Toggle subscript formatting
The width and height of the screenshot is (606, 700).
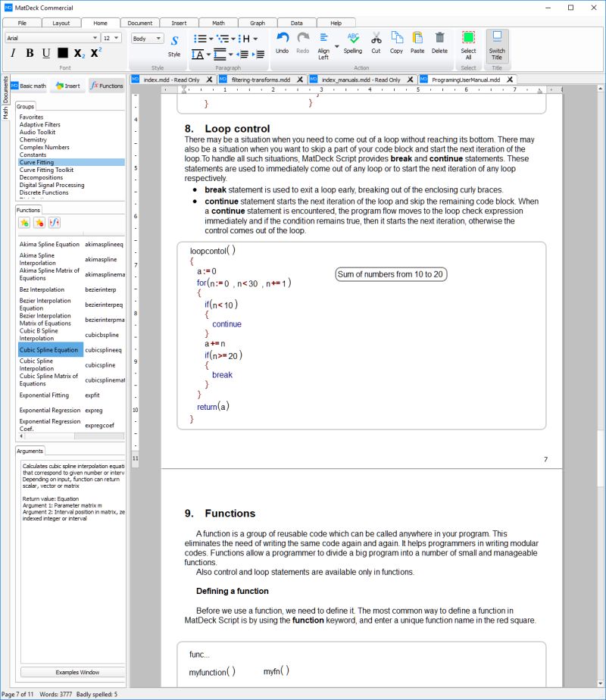coord(79,53)
